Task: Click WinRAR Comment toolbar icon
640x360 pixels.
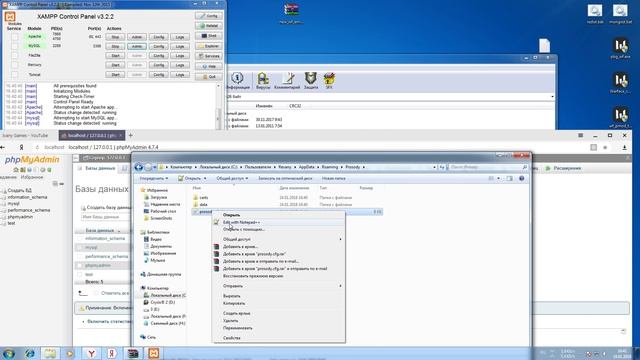Action: (287, 80)
